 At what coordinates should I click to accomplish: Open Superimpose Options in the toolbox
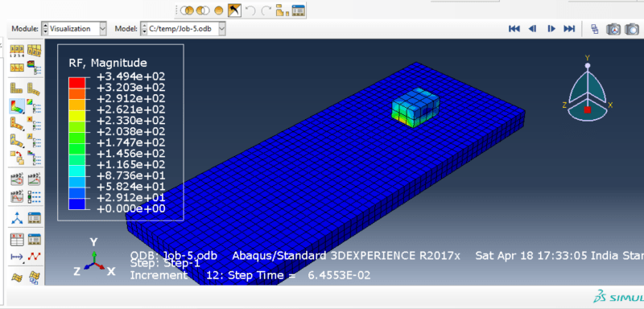[34, 158]
